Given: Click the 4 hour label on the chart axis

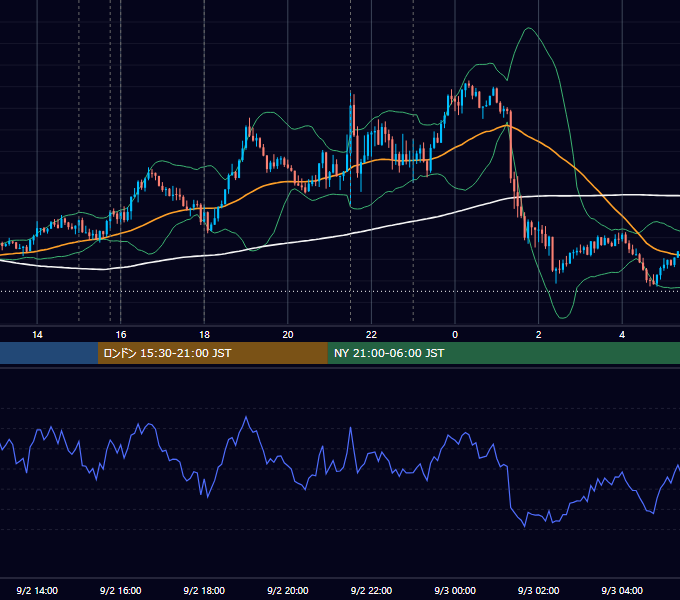Looking at the screenshot, I should point(622,335).
